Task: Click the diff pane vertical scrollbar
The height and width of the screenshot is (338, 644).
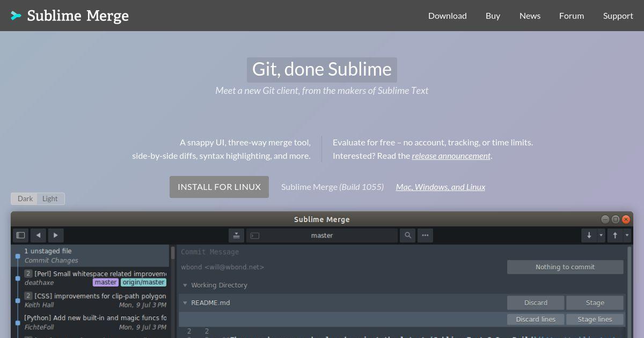Action: tap(630, 292)
